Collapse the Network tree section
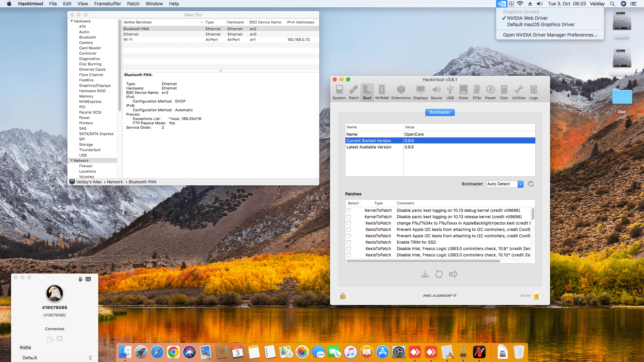 pyautogui.click(x=71, y=161)
